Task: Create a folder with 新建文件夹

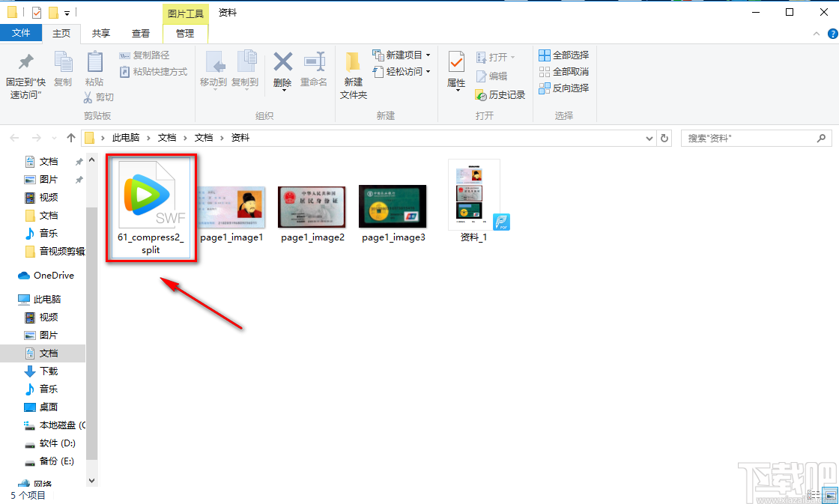Action: click(x=353, y=75)
